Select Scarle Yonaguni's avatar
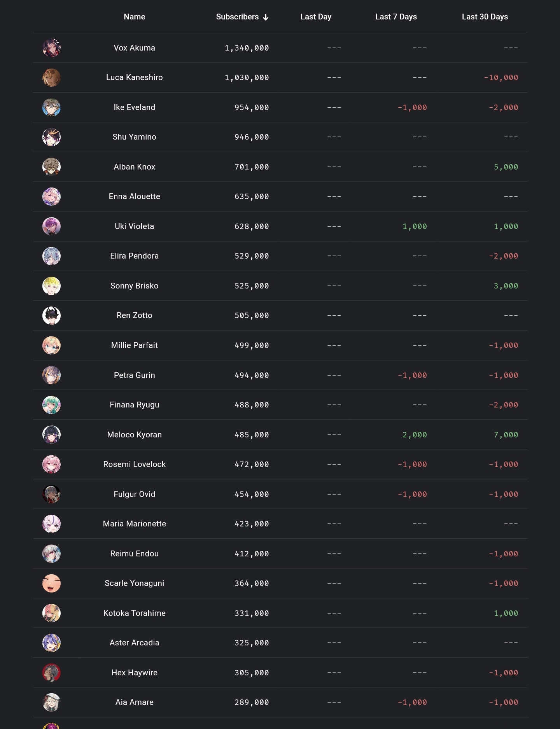Viewport: 560px width, 729px height. click(x=51, y=583)
